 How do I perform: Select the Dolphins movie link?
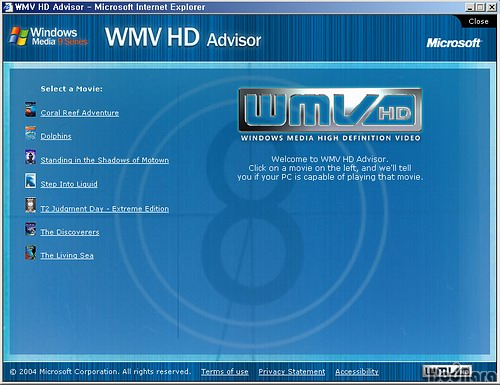[x=56, y=136]
